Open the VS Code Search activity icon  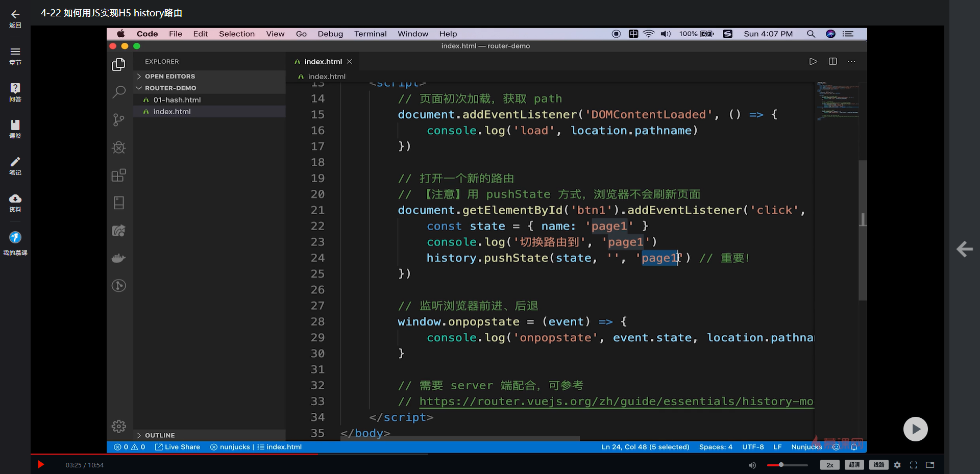click(x=118, y=92)
